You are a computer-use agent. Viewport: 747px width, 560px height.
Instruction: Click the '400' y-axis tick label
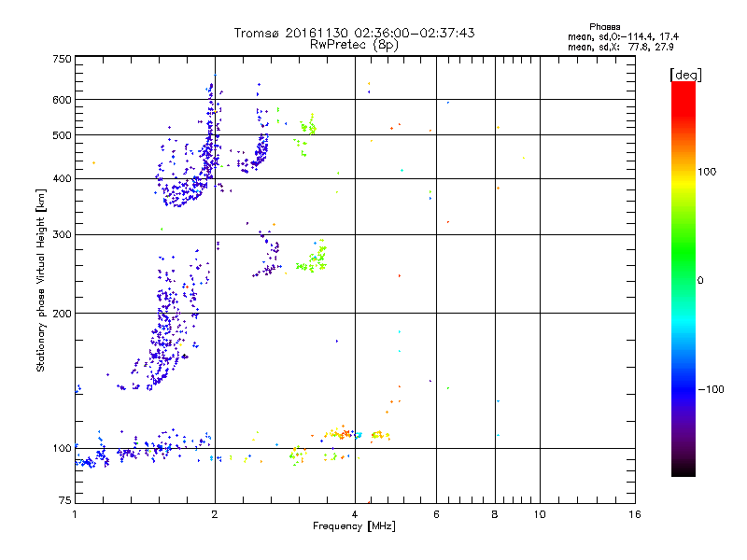point(62,178)
